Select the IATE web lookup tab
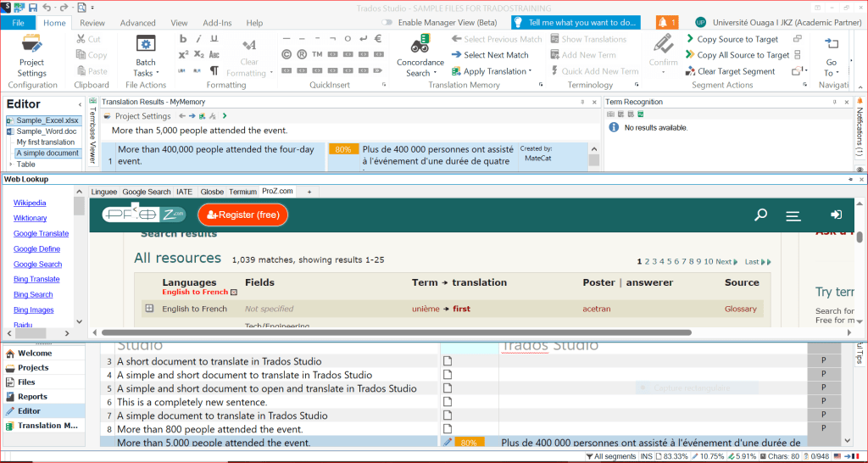 coord(185,192)
